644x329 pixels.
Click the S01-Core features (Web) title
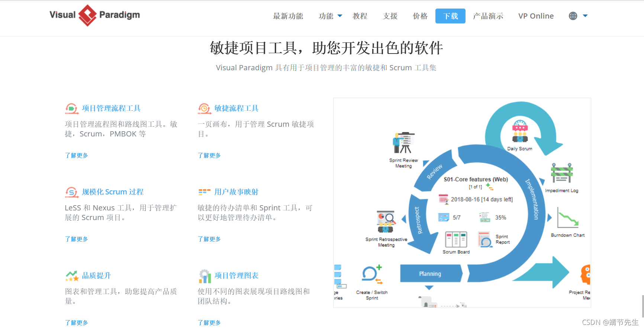click(x=476, y=179)
